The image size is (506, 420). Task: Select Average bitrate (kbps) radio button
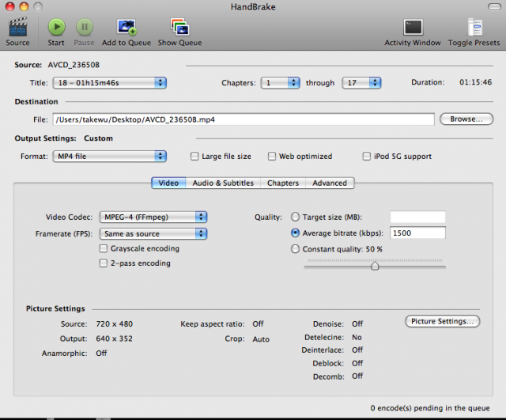pyautogui.click(x=295, y=233)
